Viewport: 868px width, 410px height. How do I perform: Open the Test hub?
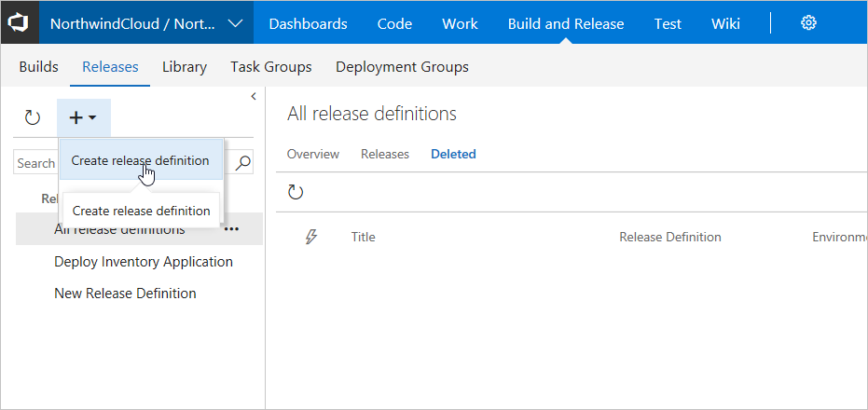(668, 24)
